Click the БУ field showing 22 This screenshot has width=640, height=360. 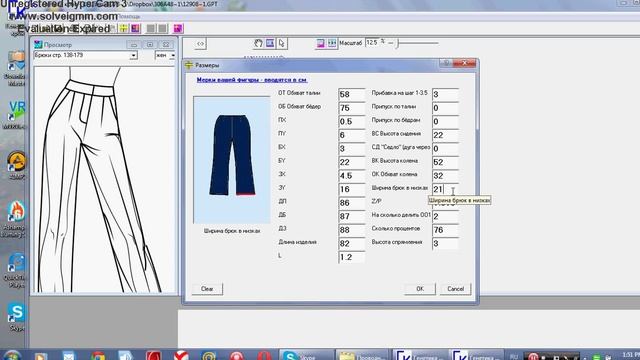point(351,162)
